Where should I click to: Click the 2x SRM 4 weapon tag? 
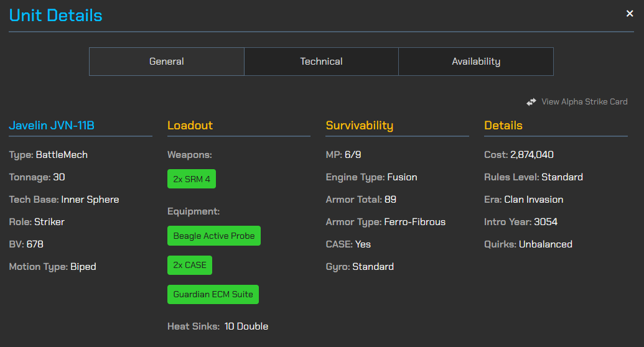point(192,179)
